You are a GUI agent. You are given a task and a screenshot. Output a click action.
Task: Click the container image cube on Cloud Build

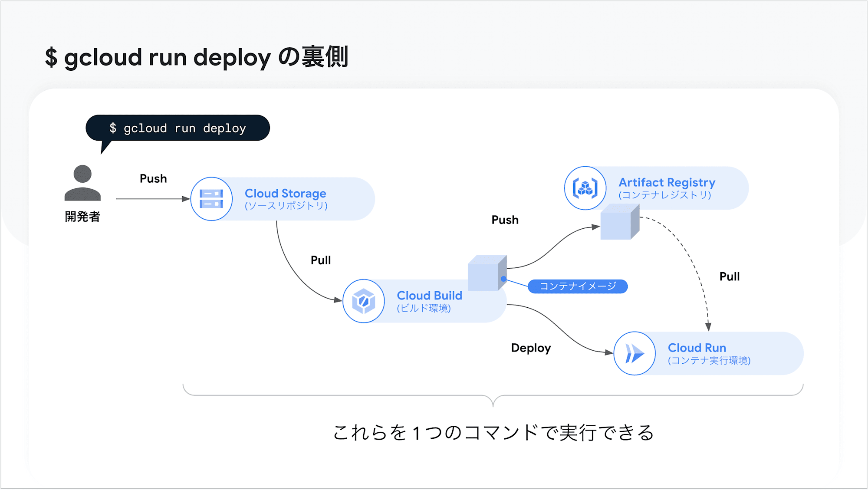(x=487, y=273)
